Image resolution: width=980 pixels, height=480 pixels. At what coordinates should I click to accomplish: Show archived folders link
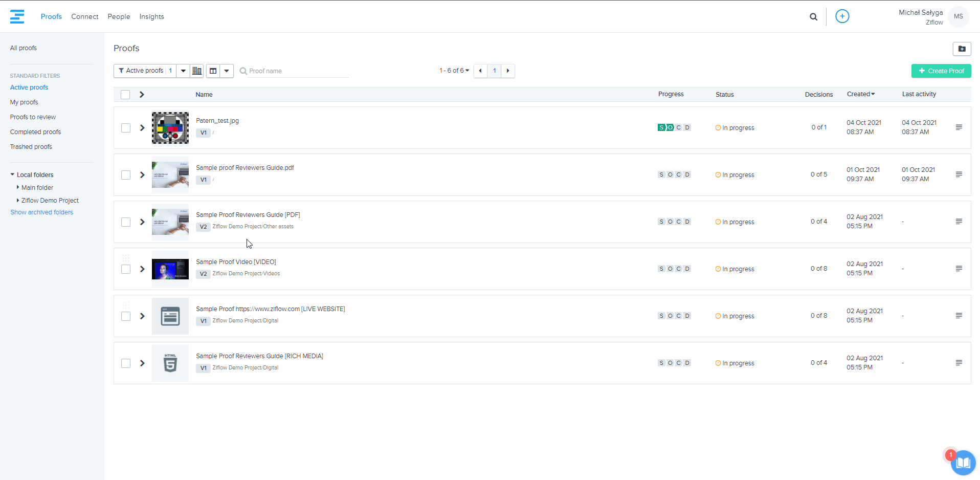pos(42,212)
